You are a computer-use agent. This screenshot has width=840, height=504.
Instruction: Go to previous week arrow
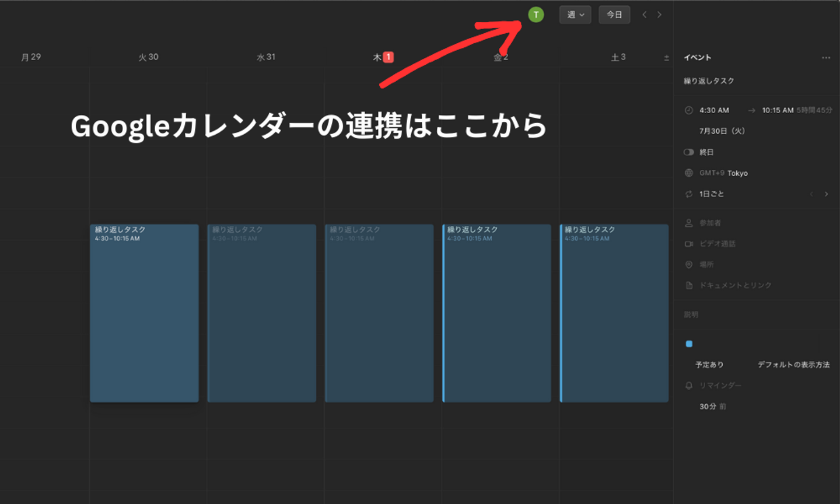[x=644, y=15]
